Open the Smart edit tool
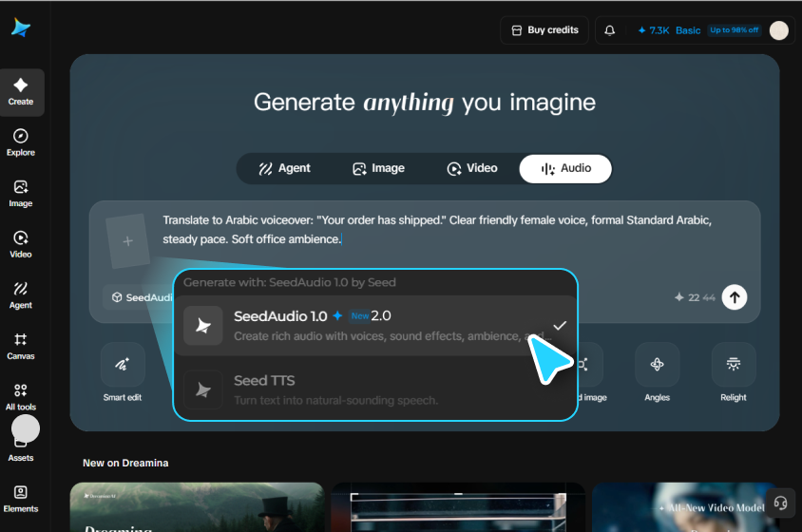Screen dimensions: 802x532 [123, 373]
